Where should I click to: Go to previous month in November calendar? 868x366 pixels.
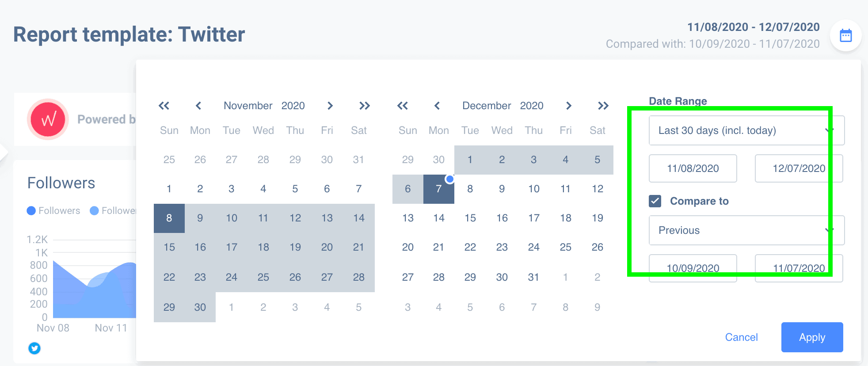[x=198, y=106]
